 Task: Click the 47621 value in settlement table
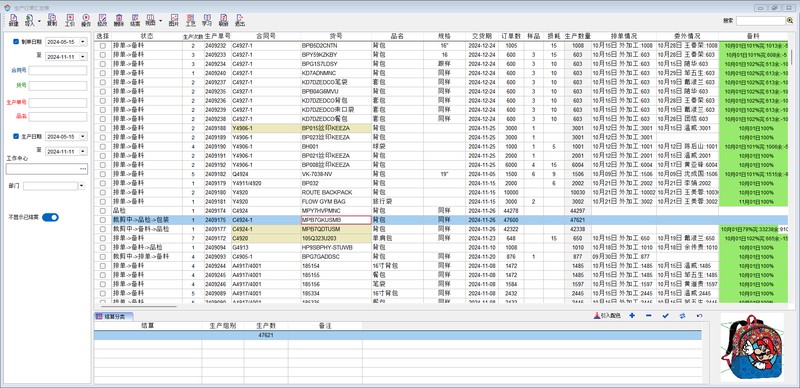tap(266, 335)
